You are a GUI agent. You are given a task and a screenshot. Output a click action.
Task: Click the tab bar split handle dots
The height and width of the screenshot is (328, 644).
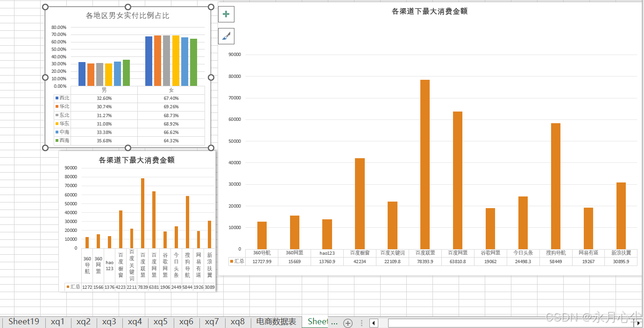pyautogui.click(x=361, y=323)
